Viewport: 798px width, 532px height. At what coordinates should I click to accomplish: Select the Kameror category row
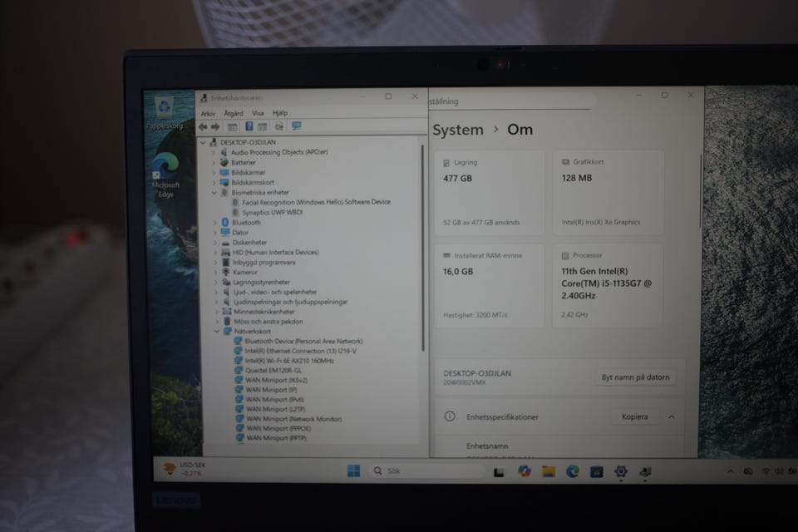[244, 273]
